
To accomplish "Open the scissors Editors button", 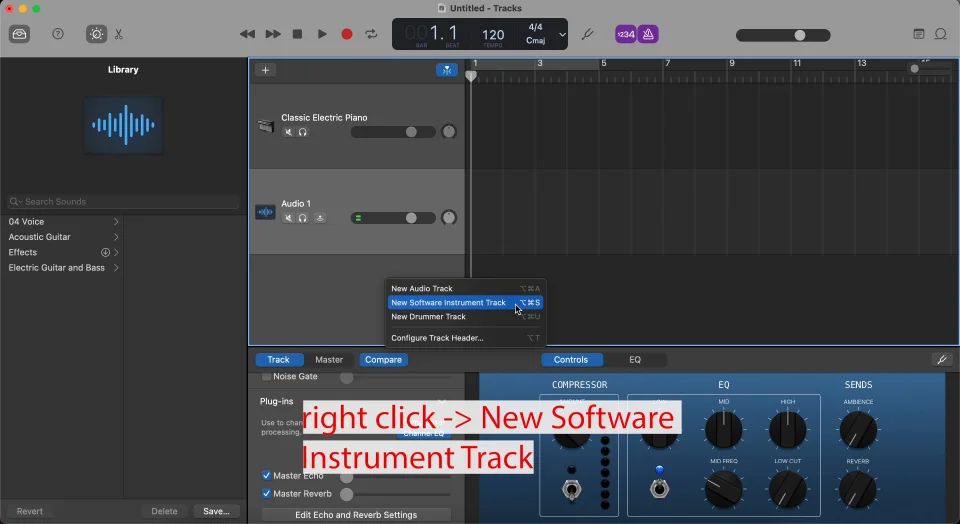I will (x=119, y=34).
